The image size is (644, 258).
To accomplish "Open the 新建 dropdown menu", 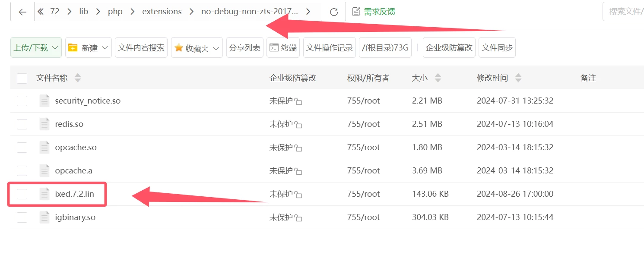I will [x=89, y=48].
